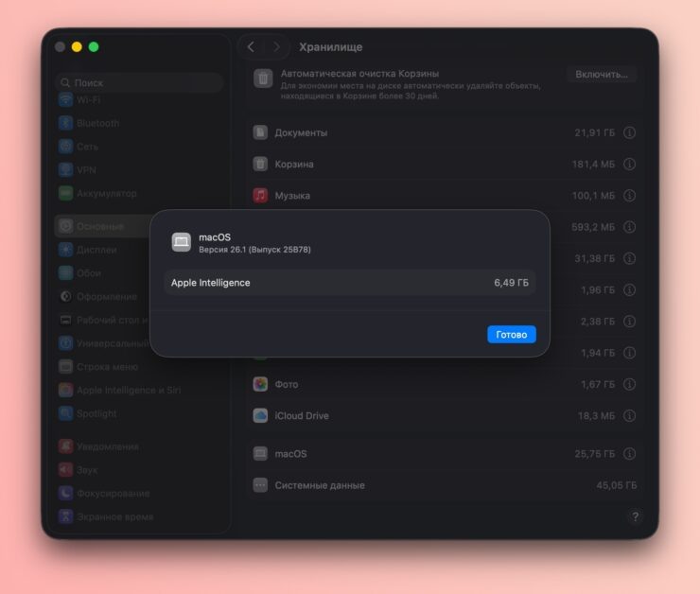This screenshot has width=700, height=594.
Task: Show info for Музыка storage
Action: 629,196
